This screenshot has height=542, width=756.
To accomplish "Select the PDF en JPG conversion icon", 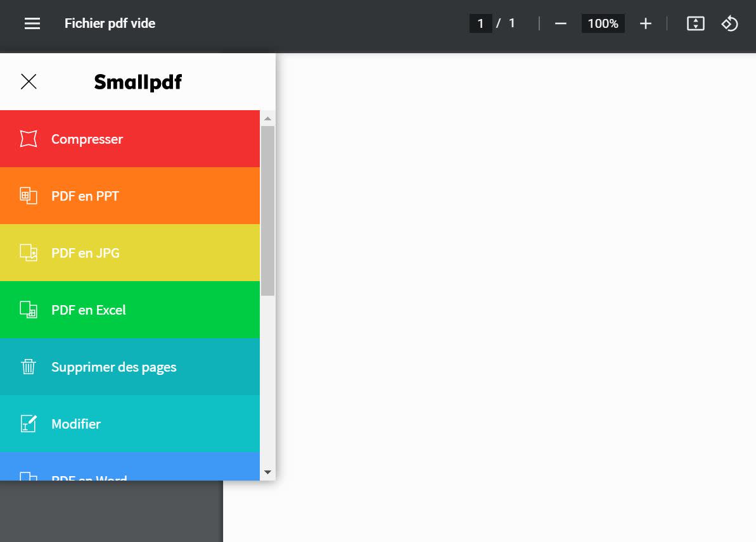I will (x=29, y=253).
